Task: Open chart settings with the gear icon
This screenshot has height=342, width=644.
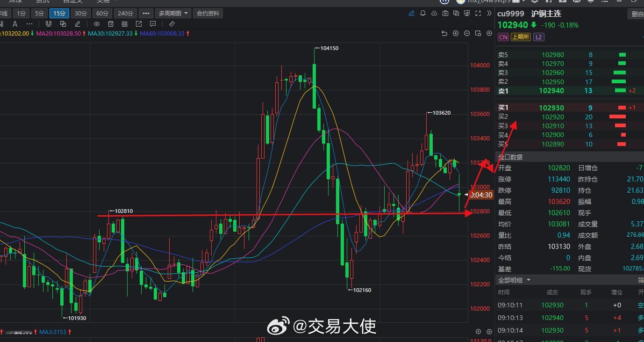Action: 490,33
